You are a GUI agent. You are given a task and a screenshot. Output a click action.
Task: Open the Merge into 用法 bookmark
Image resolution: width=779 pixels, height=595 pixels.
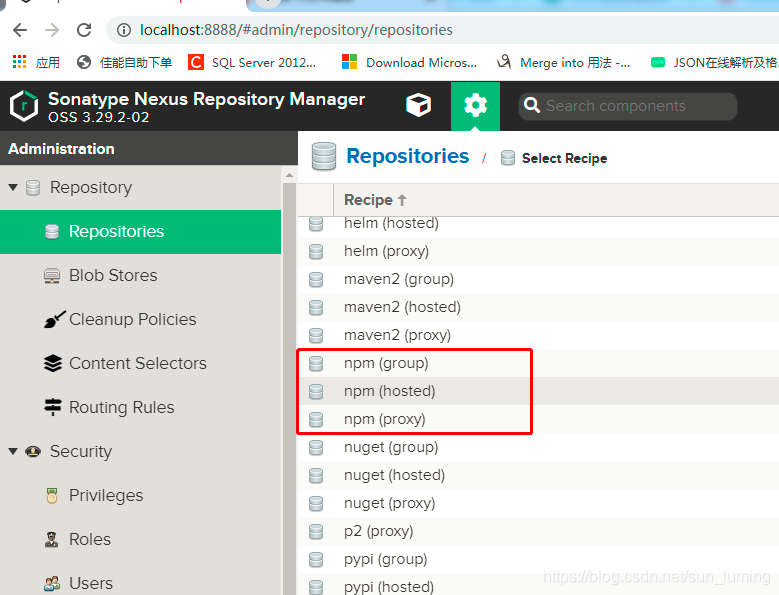coord(563,63)
